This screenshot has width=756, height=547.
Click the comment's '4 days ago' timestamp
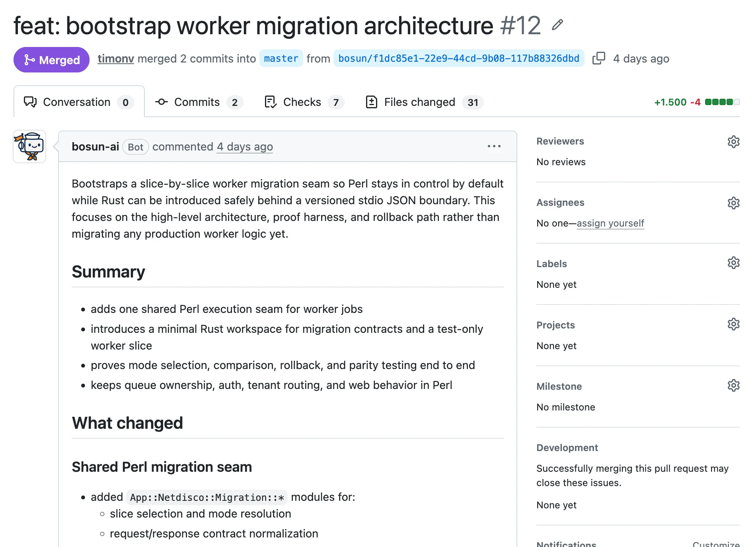tap(245, 147)
